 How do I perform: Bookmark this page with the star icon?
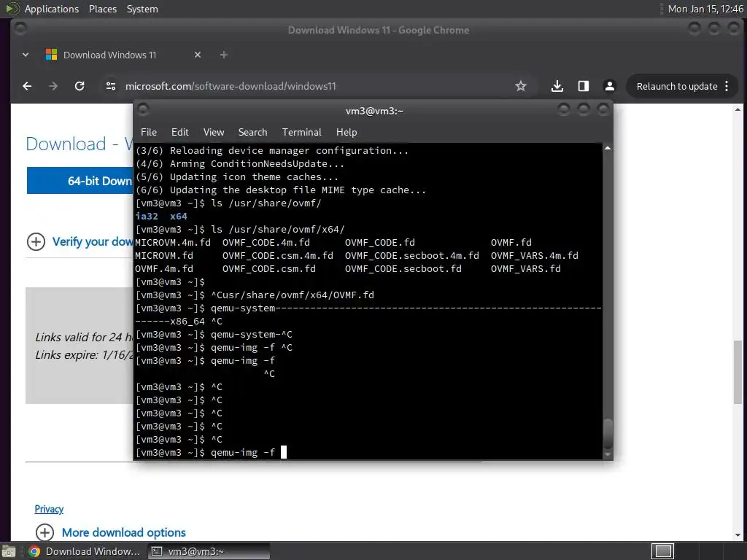(521, 86)
